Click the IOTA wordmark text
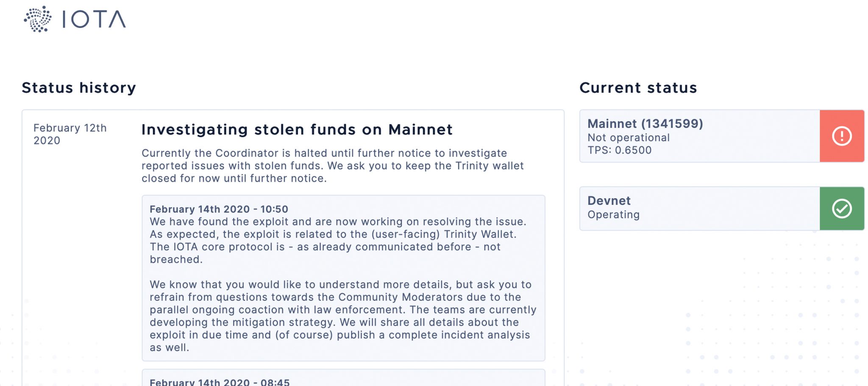The width and height of the screenshot is (868, 386). [94, 20]
